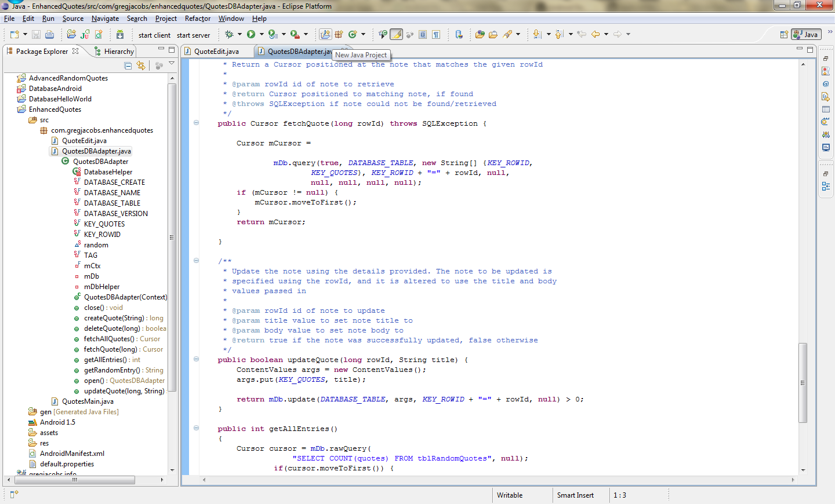The image size is (835, 504).
Task: Click the Open Perspective icon
Action: pos(784,35)
